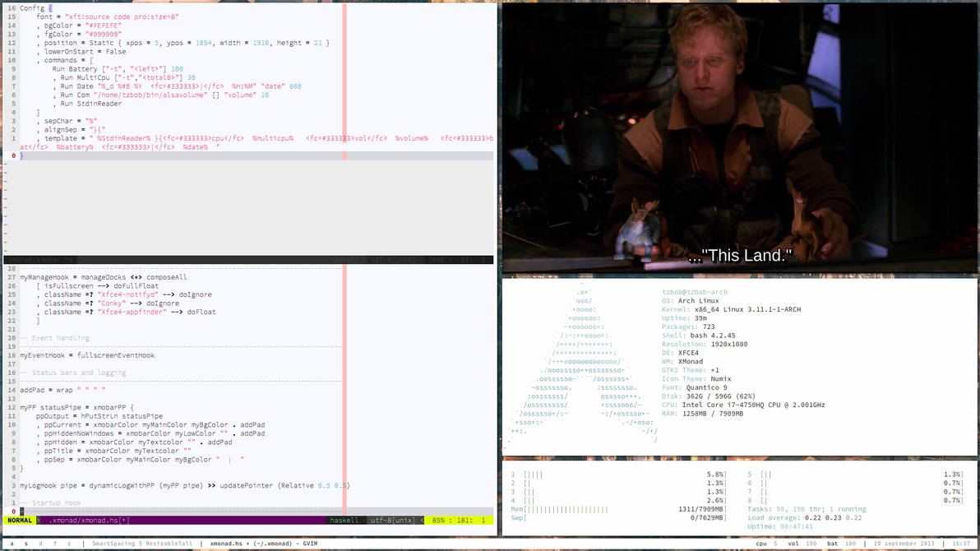This screenshot has height=551, width=980.
Task: Click the className "Conky" doIgnore line
Action: tap(108, 303)
